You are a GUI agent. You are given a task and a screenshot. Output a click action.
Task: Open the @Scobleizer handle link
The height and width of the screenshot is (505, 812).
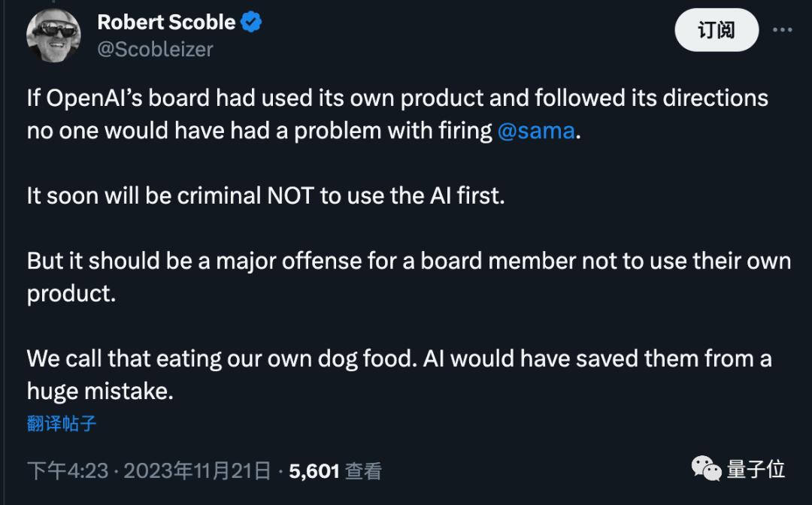point(155,49)
